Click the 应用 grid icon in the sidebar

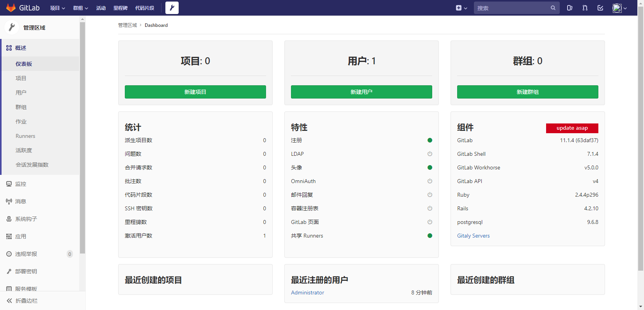pyautogui.click(x=9, y=236)
